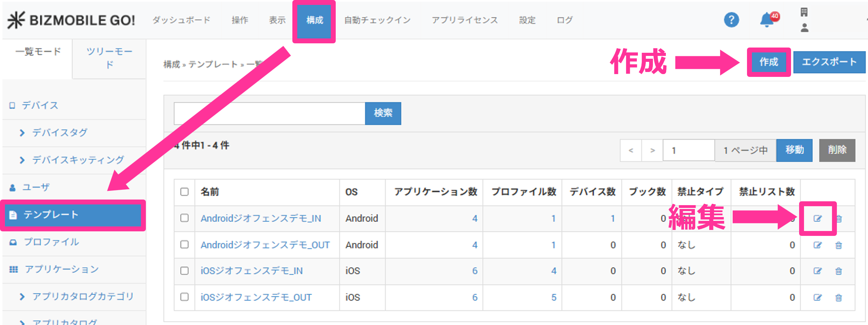Click the エクスポート button
The height and width of the screenshot is (325, 868).
pos(829,62)
